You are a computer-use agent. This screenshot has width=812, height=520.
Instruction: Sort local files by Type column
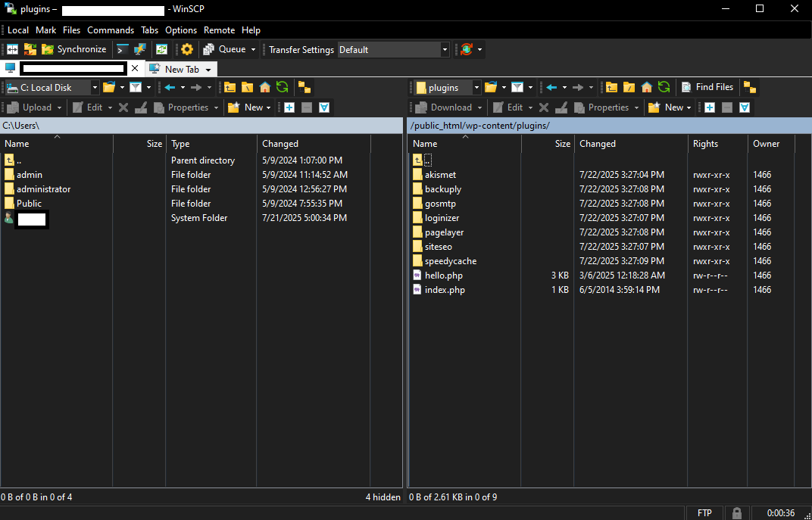pyautogui.click(x=211, y=144)
